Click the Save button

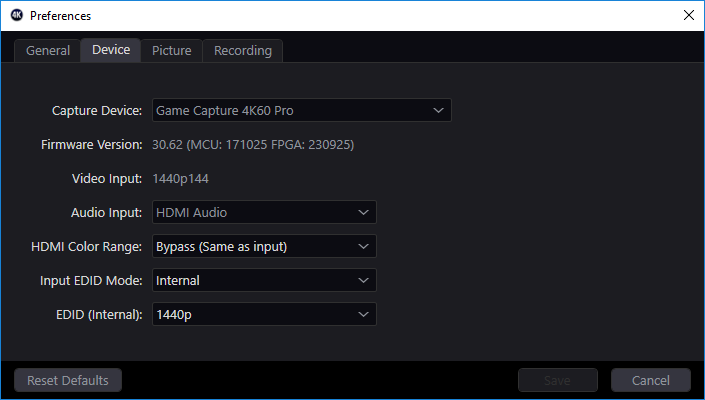558,380
